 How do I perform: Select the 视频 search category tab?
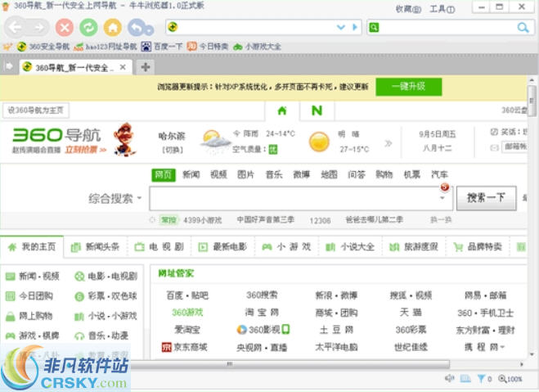pyautogui.click(x=218, y=174)
